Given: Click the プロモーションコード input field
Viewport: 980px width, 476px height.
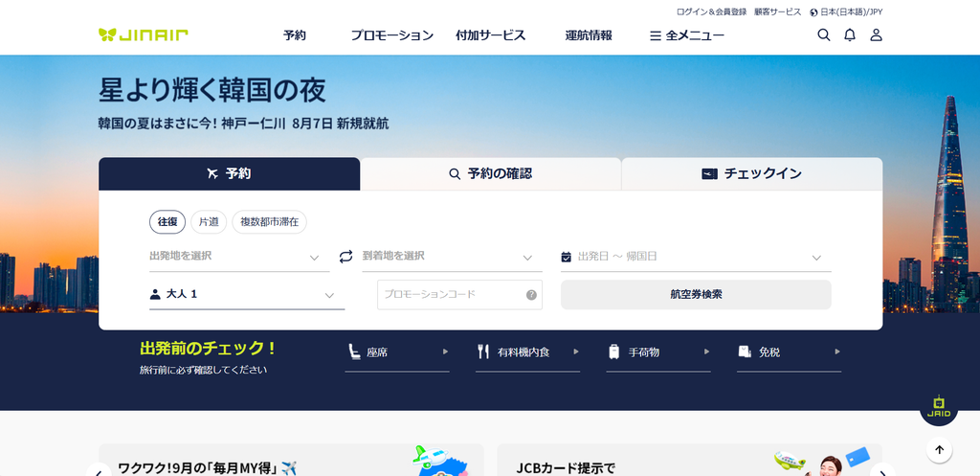Looking at the screenshot, I should click(x=459, y=295).
